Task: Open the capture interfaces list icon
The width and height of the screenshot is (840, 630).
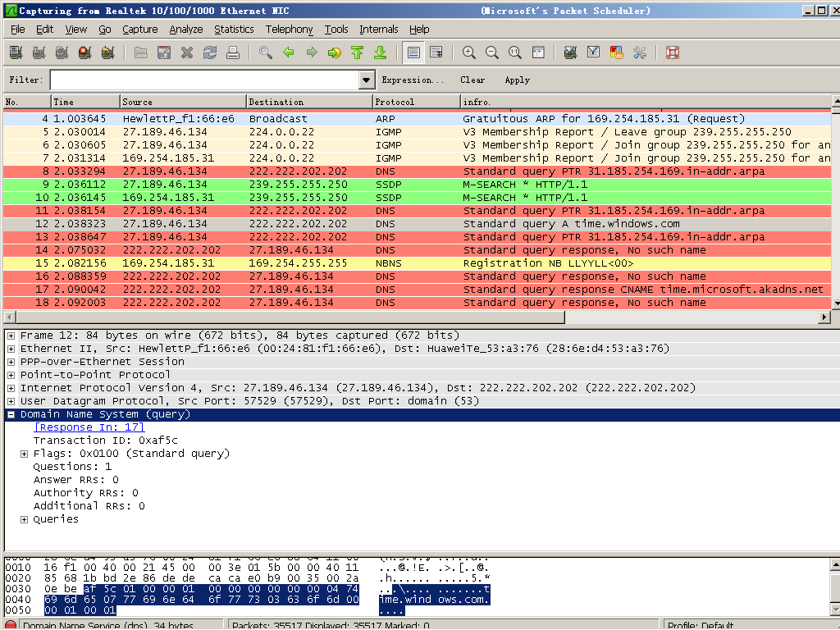Action: (x=16, y=52)
